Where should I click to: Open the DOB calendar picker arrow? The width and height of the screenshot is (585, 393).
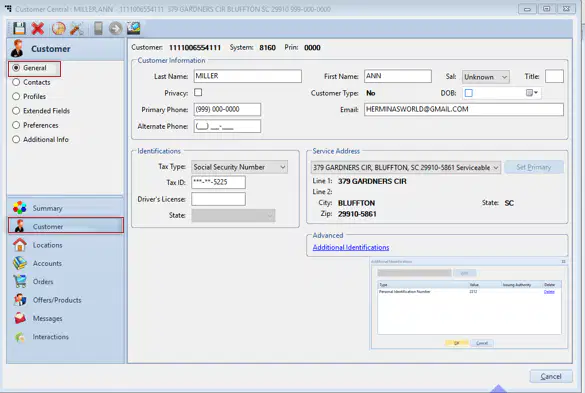point(532,93)
